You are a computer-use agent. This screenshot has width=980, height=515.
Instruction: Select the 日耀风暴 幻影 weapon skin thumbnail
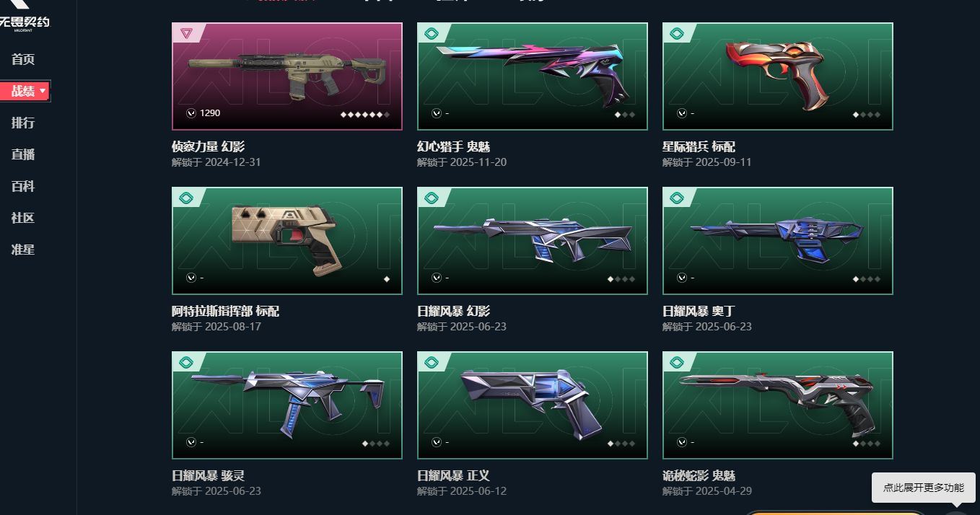point(533,241)
